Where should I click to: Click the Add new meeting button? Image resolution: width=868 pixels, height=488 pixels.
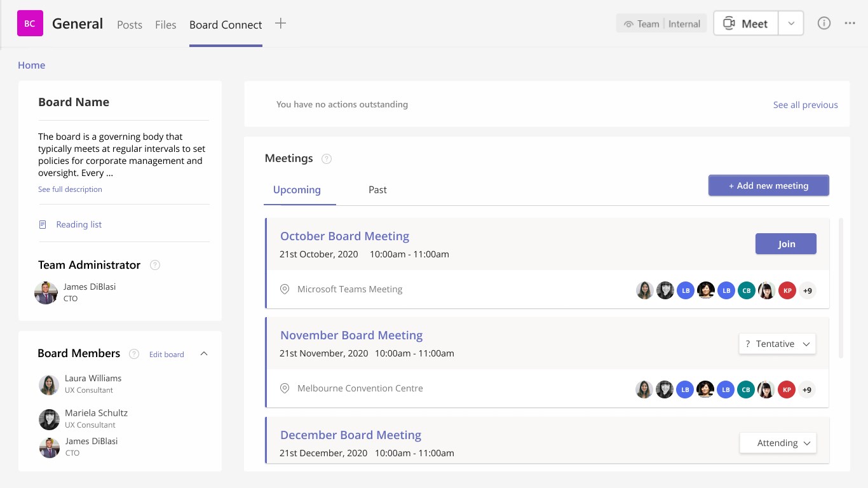[x=768, y=186]
